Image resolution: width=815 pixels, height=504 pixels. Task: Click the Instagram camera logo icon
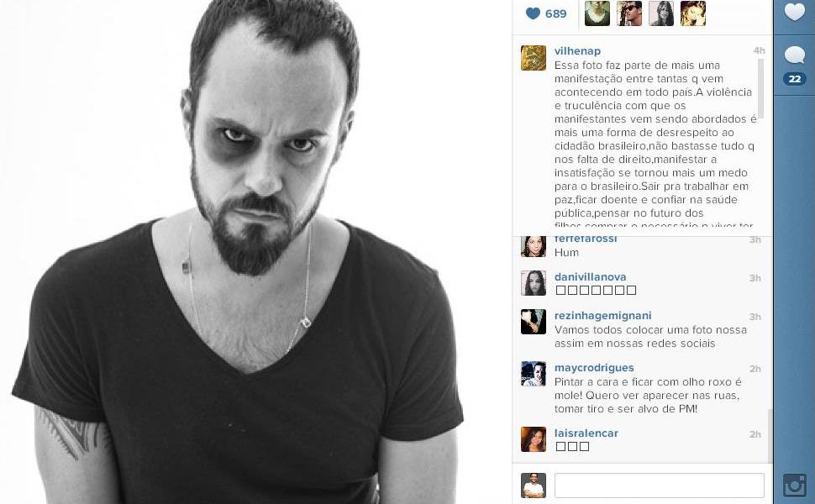(794, 486)
